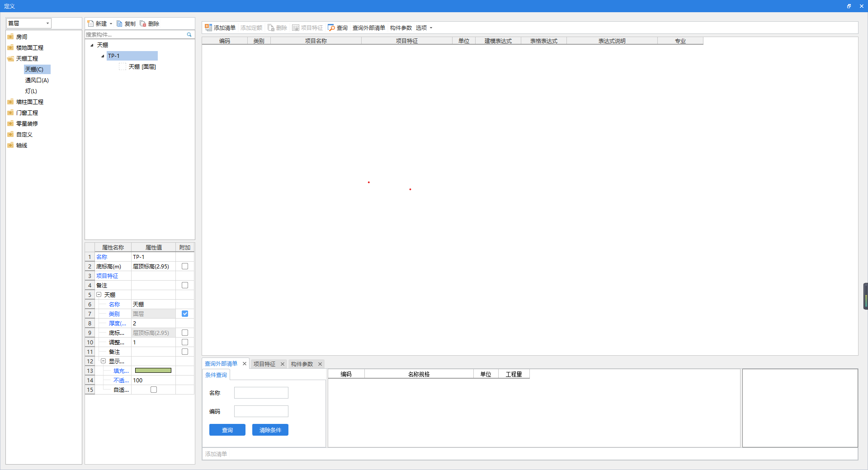Select 灯(L) in the category tree
The image size is (868, 470).
click(x=31, y=91)
